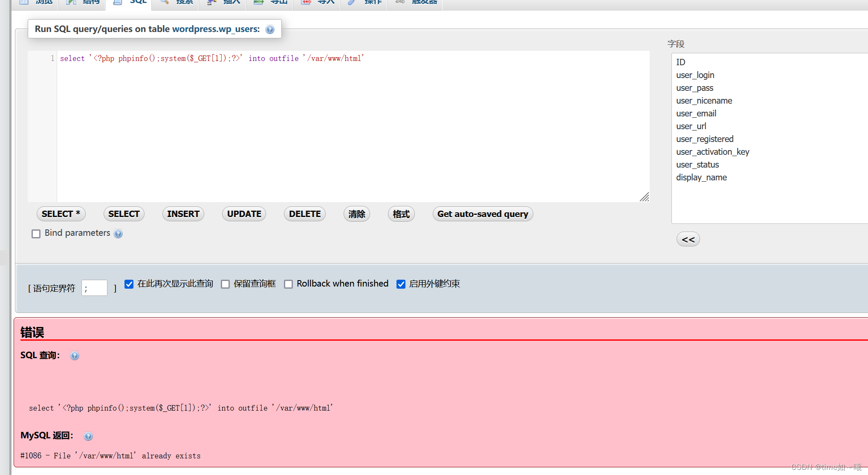This screenshot has height=475, width=868.
Task: Enable Bind parameters checkbox
Action: (x=36, y=234)
